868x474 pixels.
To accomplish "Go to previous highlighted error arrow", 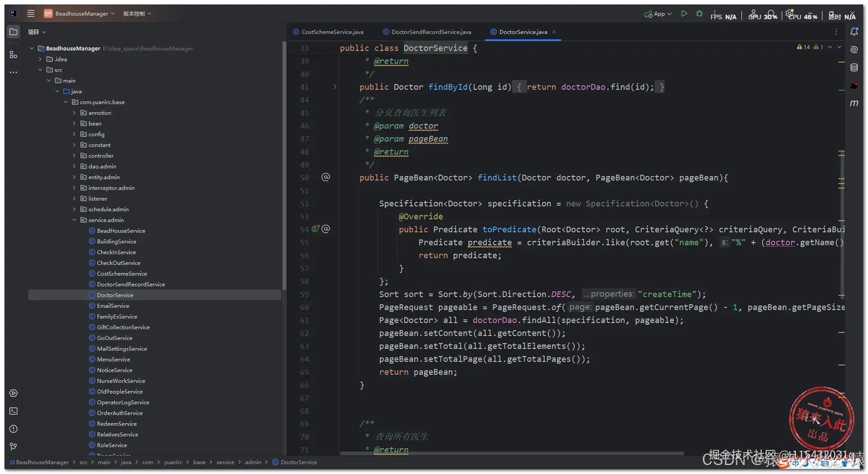I will tap(830, 47).
